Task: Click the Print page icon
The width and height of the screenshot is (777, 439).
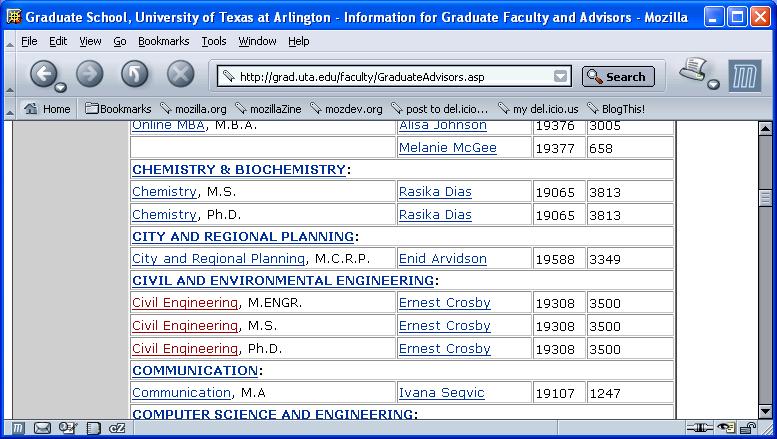Action: click(x=693, y=69)
